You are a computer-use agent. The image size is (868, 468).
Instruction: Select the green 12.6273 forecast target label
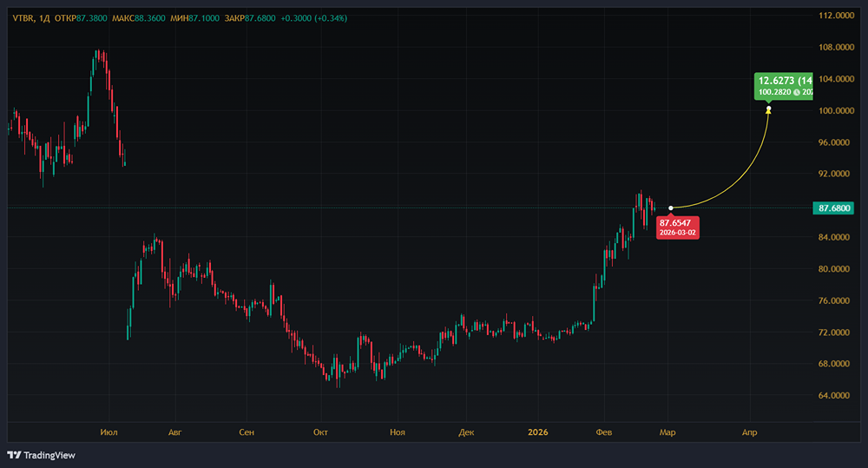784,86
